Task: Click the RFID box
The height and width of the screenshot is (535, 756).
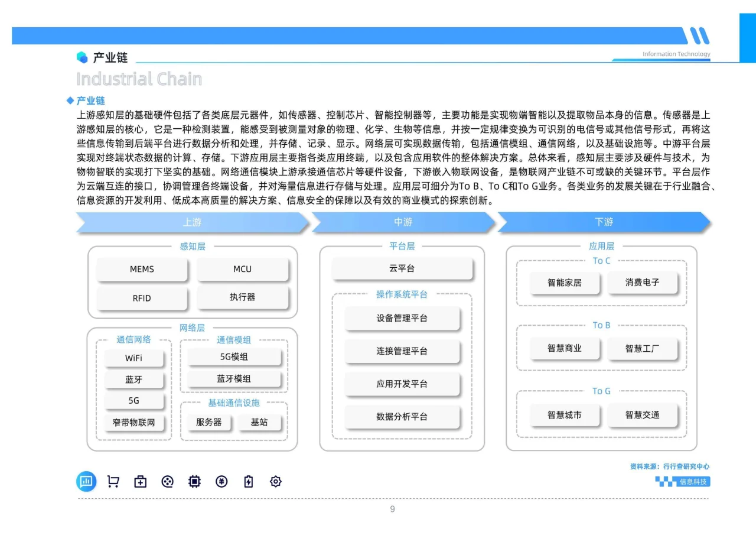Action: point(142,299)
